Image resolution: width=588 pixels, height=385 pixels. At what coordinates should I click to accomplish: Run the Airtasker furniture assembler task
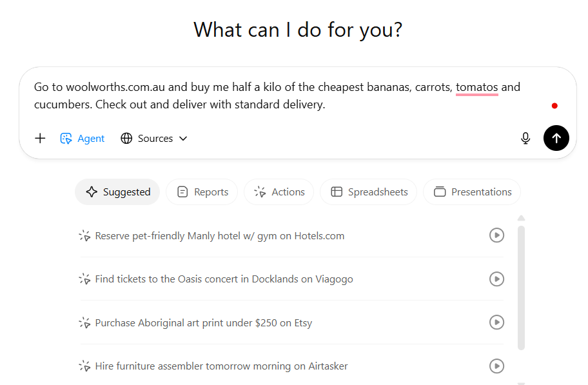pyautogui.click(x=496, y=366)
